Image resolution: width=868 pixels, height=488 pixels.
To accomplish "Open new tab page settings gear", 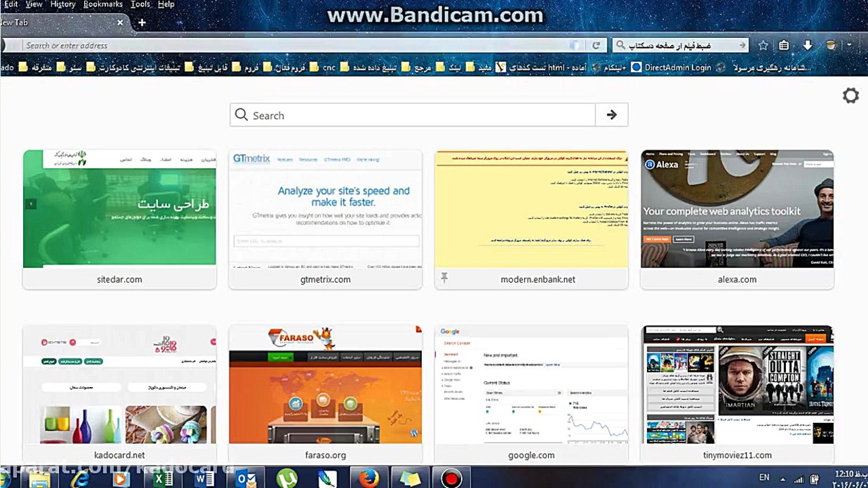I will 850,96.
